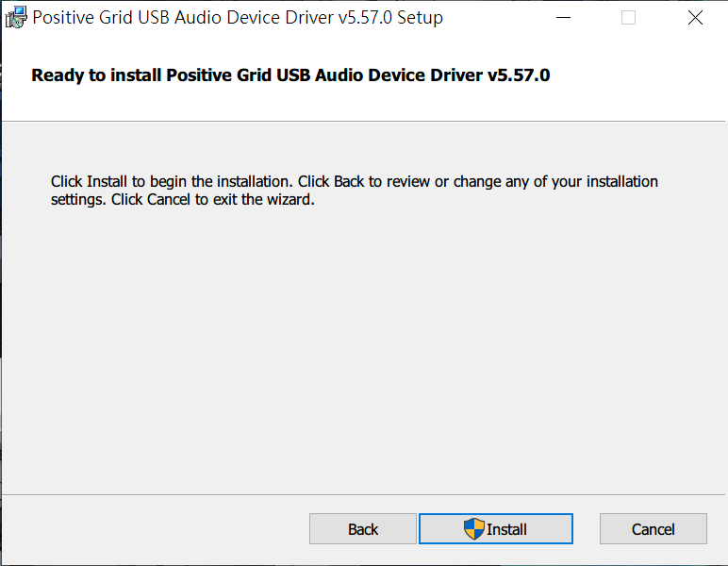Viewport: 728px width, 566px height.
Task: Close the Setup dialog with X
Action: (695, 18)
